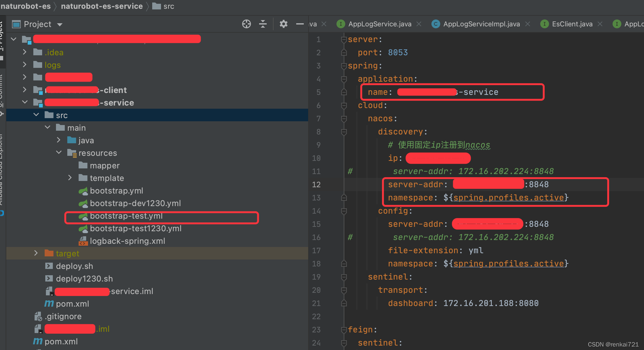
Task: Expand the -client module
Action: (25, 90)
